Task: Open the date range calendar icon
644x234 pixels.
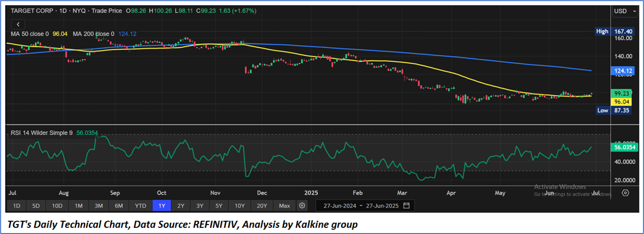Action: (406, 206)
